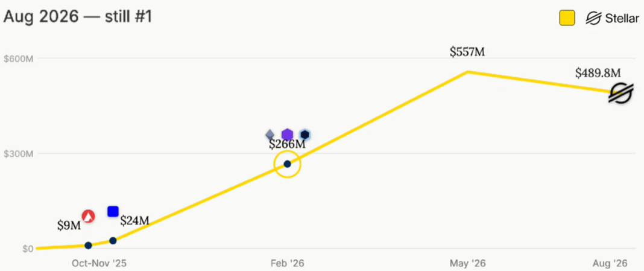Click the purple hexagon Polygon icon
This screenshot has width=644, height=271.
click(x=287, y=135)
